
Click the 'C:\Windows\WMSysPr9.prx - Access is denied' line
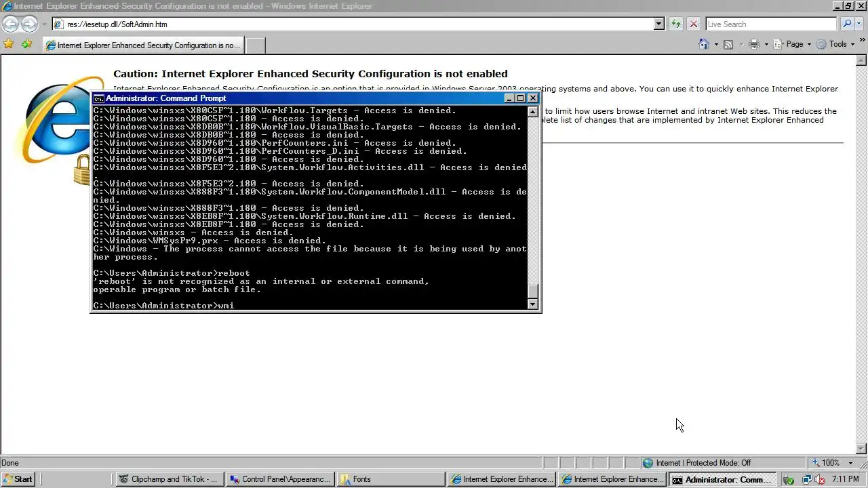pos(210,241)
